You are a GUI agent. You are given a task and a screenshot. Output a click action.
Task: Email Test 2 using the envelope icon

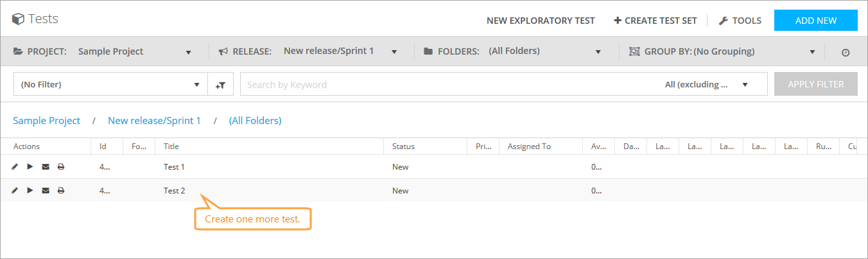coord(46,191)
